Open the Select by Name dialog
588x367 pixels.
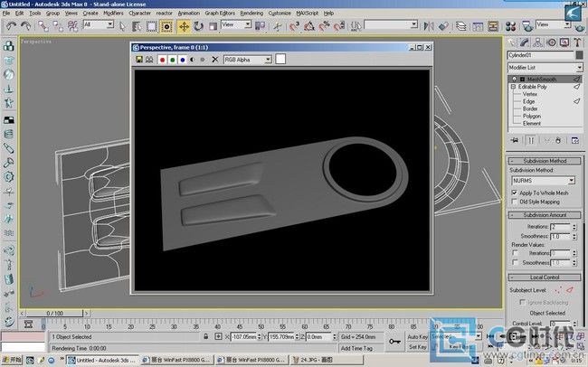tap(137, 26)
